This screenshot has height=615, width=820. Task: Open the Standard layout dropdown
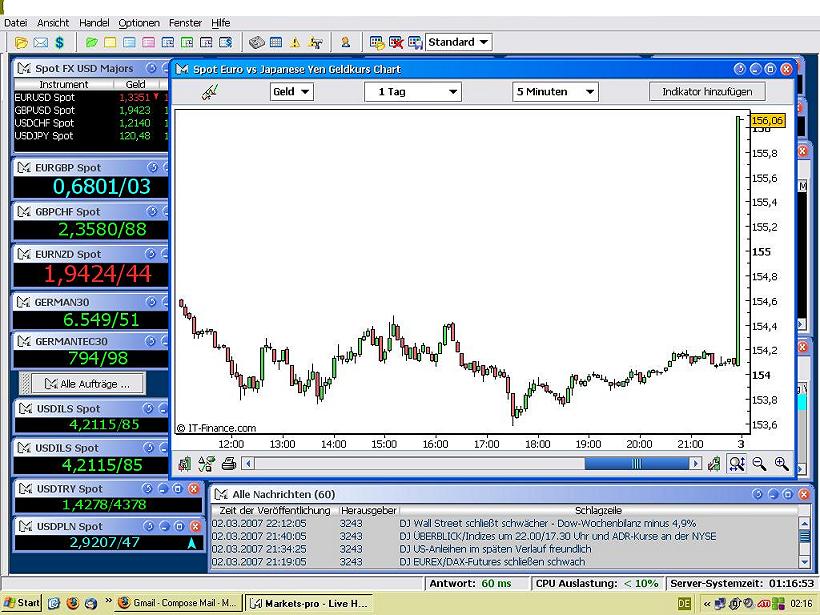[x=459, y=42]
